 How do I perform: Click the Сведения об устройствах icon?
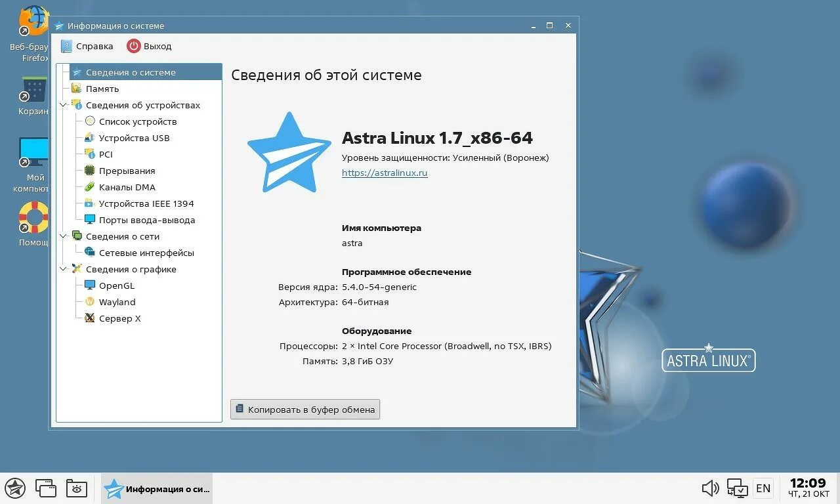point(77,105)
